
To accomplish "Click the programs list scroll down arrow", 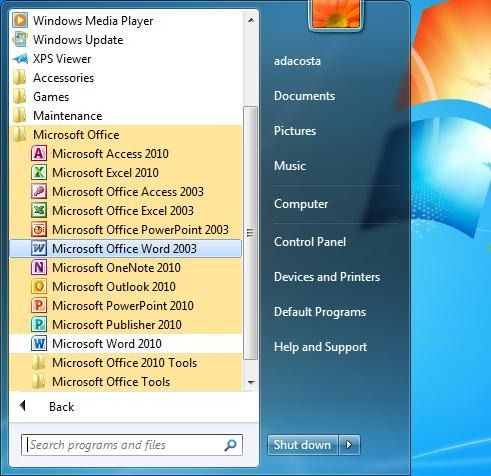I will click(x=251, y=382).
